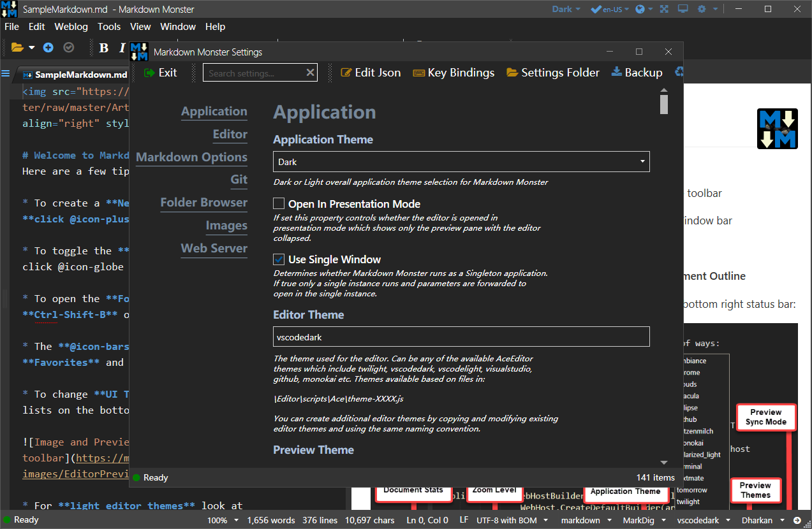The height and width of the screenshot is (529, 812).
Task: Click the globe icon in title bar
Action: pyautogui.click(x=640, y=9)
